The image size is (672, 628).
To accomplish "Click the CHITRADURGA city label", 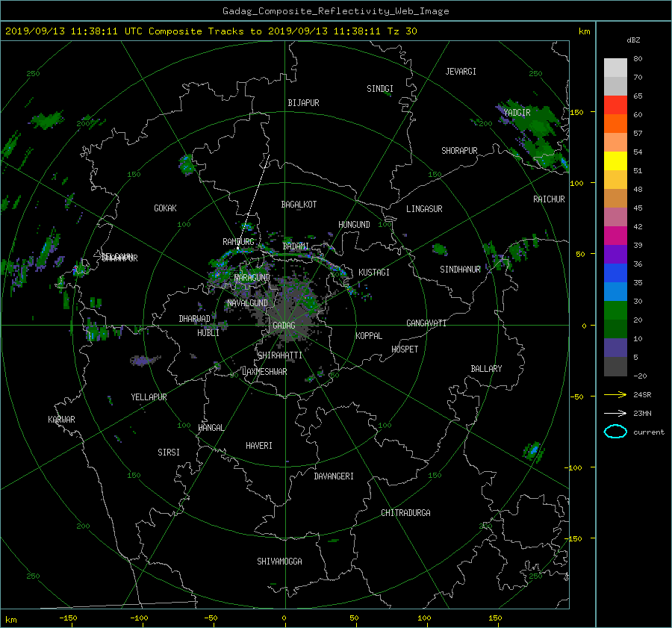I will pyautogui.click(x=405, y=513).
